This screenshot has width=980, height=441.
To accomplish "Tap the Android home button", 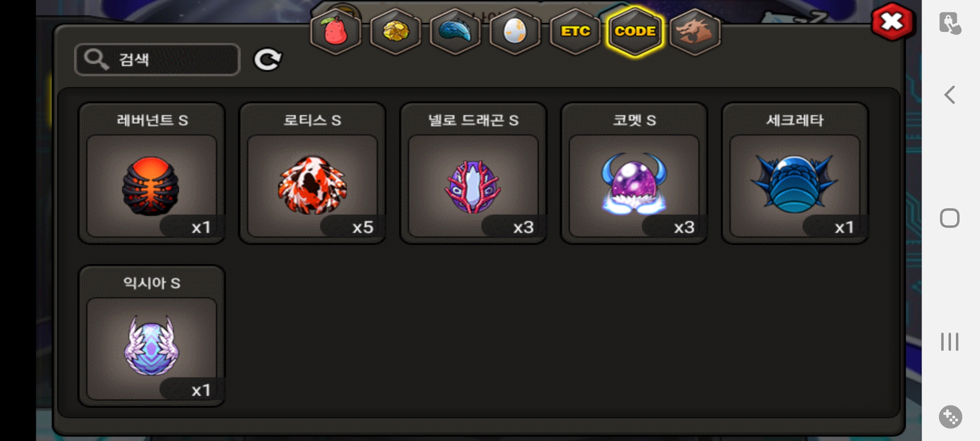I will (950, 218).
